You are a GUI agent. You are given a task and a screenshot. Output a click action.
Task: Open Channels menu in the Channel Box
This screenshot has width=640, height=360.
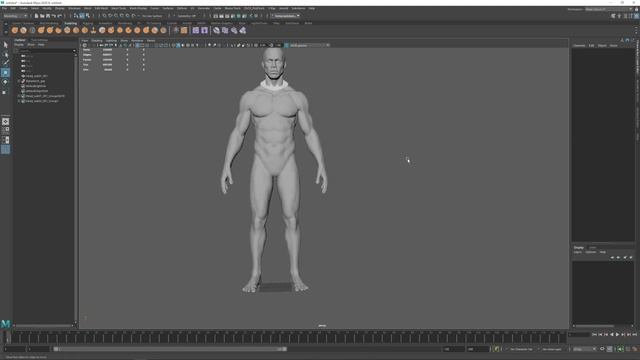point(579,45)
